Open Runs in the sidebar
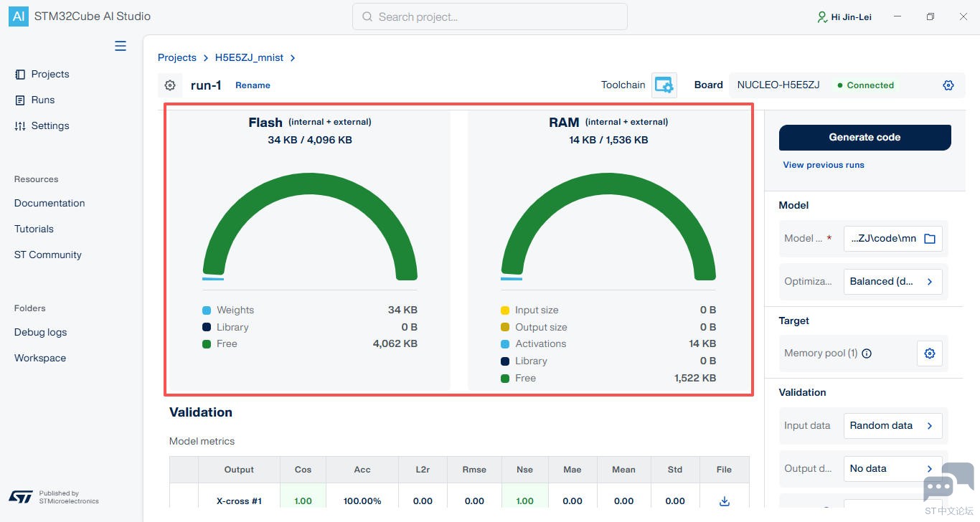The width and height of the screenshot is (980, 522). [x=35, y=100]
